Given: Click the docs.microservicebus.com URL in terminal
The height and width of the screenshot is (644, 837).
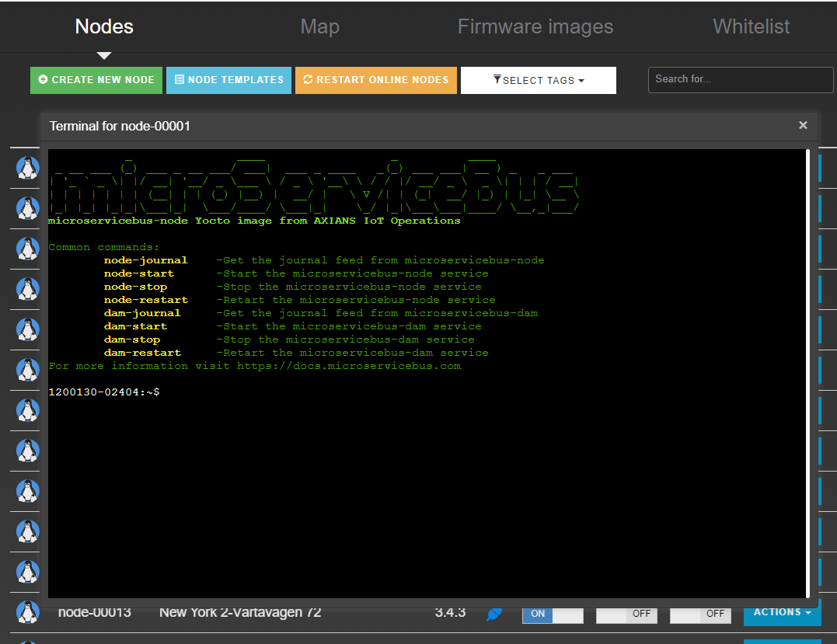Looking at the screenshot, I should (x=349, y=366).
